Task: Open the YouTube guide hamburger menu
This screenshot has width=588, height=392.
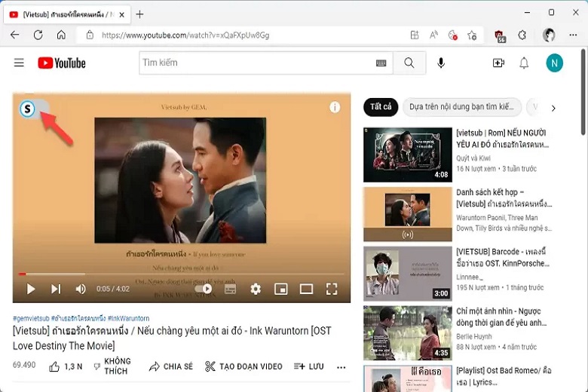Action: pos(19,63)
